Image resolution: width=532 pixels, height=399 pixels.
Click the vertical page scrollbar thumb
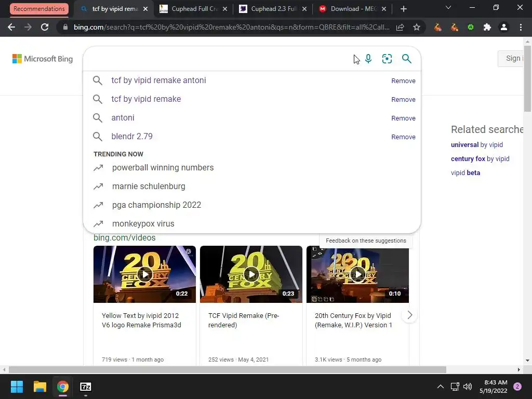click(527, 79)
